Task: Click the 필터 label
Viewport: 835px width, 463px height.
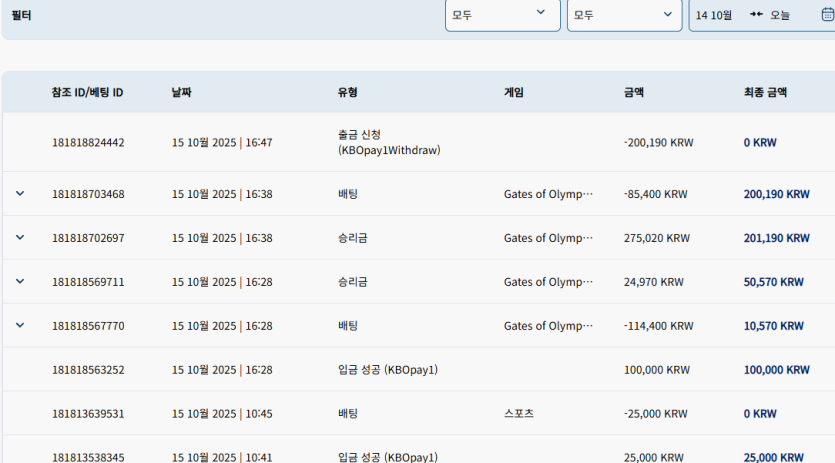Action: 21,15
